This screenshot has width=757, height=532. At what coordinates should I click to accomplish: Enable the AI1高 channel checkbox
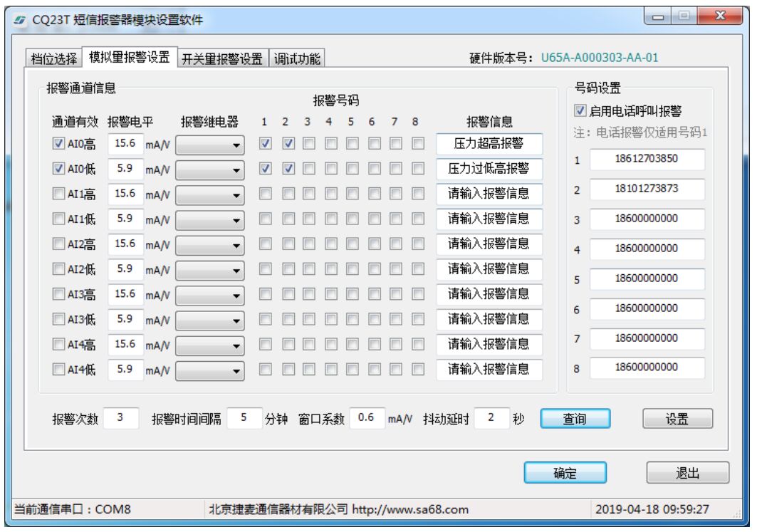(58, 194)
